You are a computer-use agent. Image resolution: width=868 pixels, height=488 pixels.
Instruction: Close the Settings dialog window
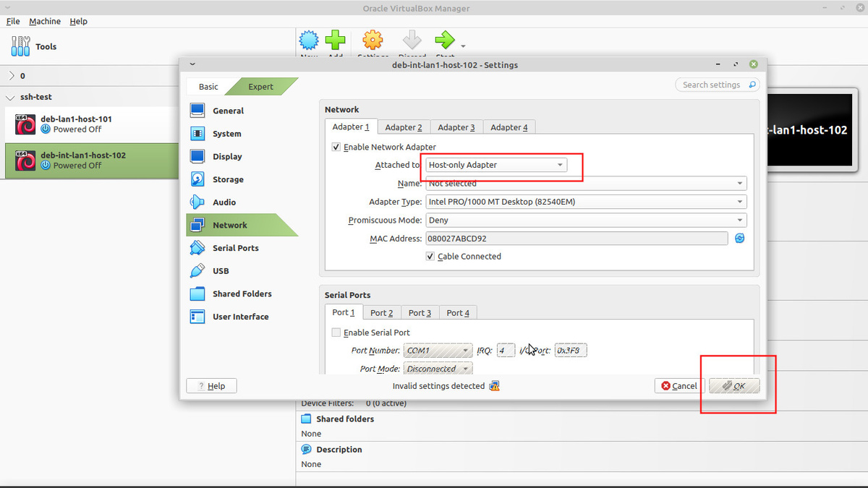(x=753, y=64)
